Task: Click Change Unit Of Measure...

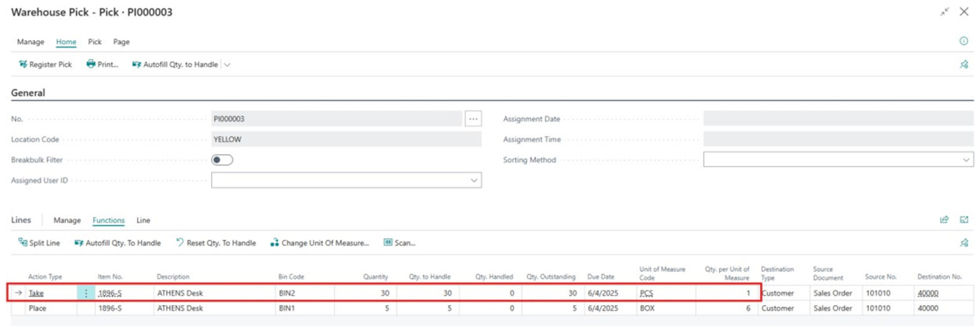Action: tap(319, 243)
